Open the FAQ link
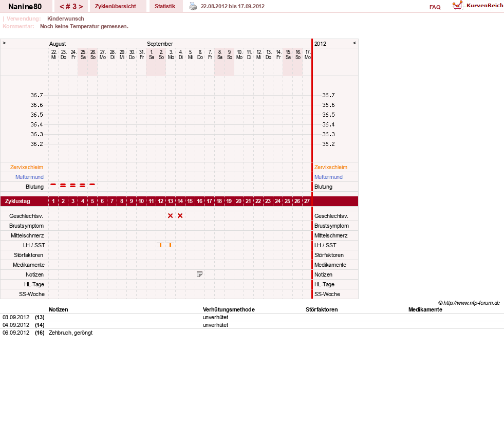Viewport: 504px width, 422px height. 435,7
